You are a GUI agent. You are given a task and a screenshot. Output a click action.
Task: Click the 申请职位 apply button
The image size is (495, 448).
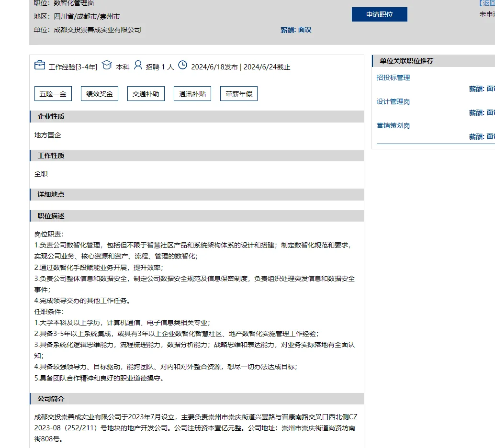379,14
